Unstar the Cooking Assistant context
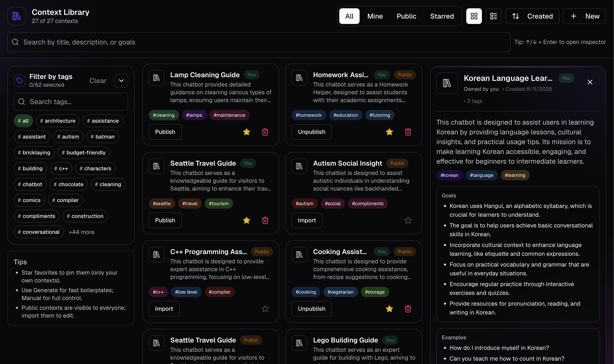 pyautogui.click(x=389, y=309)
